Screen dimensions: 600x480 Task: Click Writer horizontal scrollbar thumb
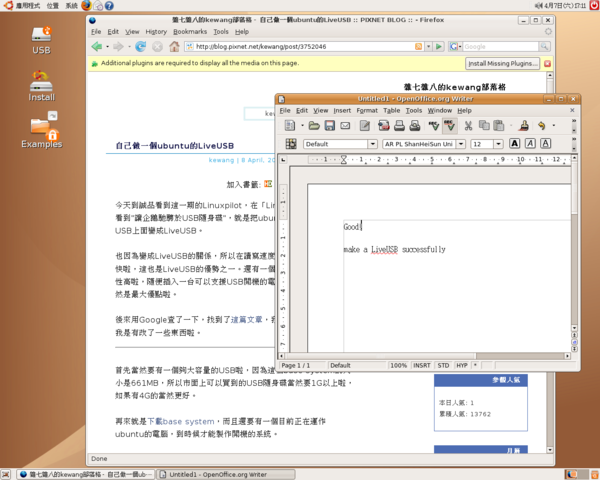point(380,356)
